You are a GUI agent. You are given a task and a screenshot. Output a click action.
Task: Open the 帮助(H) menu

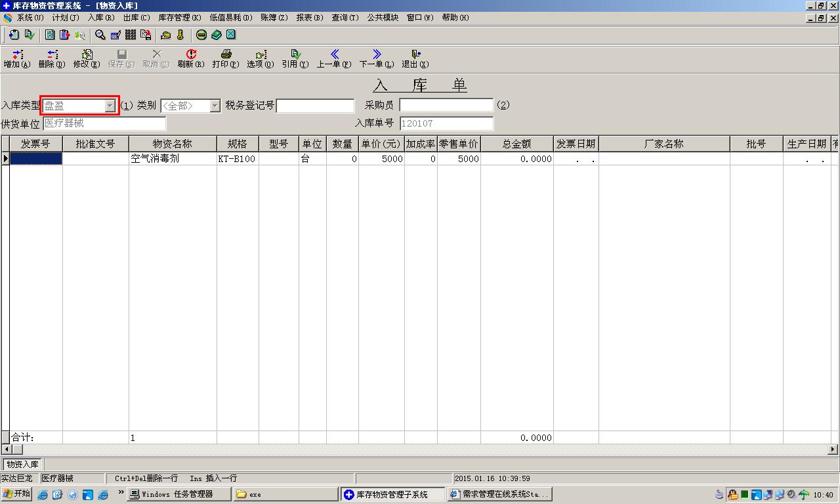(455, 18)
